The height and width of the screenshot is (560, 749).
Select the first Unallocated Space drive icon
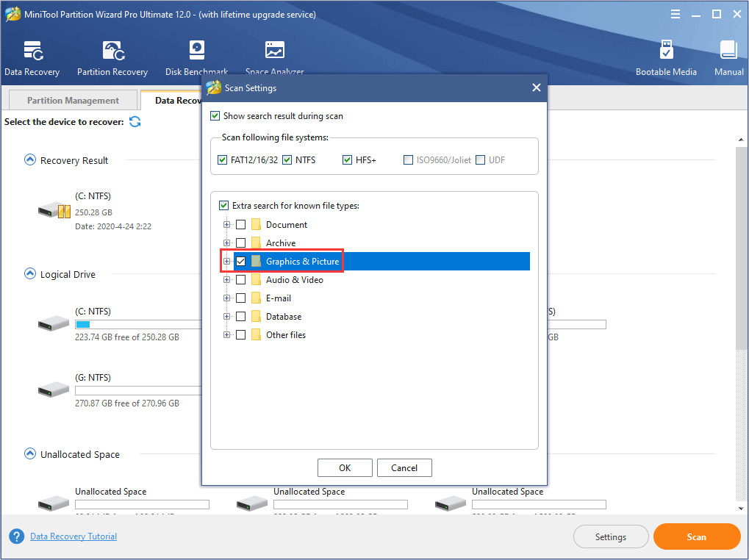click(x=54, y=503)
